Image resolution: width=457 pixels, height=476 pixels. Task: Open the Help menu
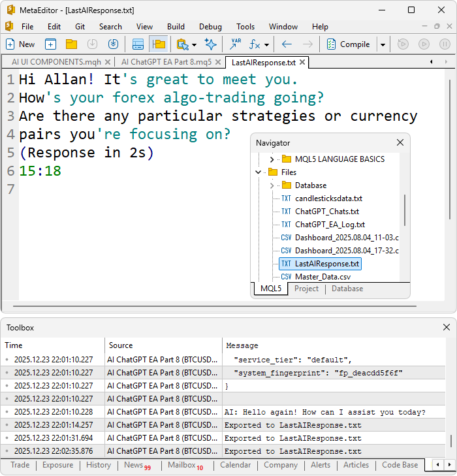[x=320, y=27]
